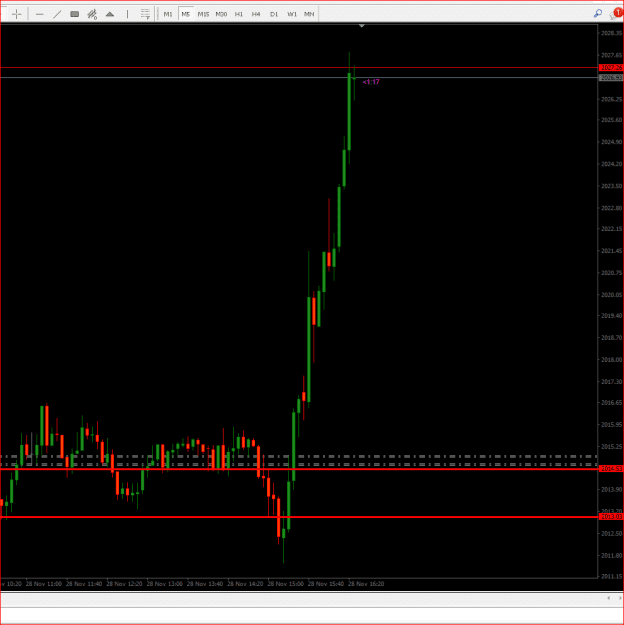The width and height of the screenshot is (624, 625).
Task: Switch chart to H4 timeframe
Action: (256, 14)
